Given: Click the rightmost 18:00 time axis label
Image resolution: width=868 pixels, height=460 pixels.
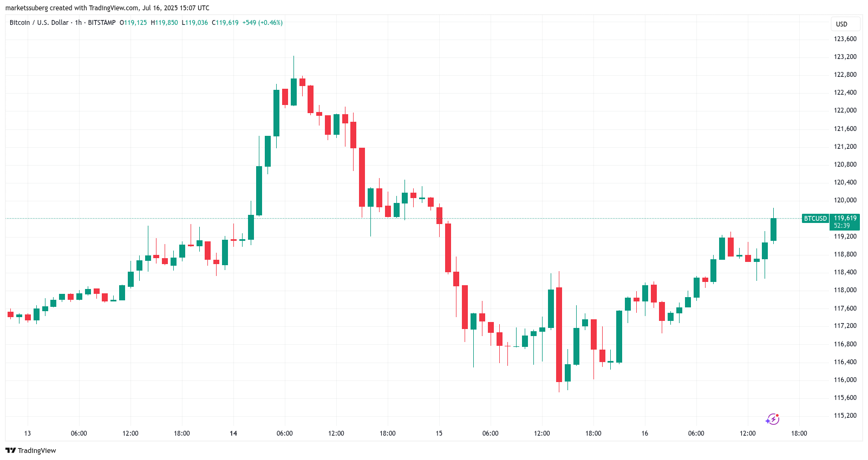Looking at the screenshot, I should pyautogui.click(x=799, y=433).
